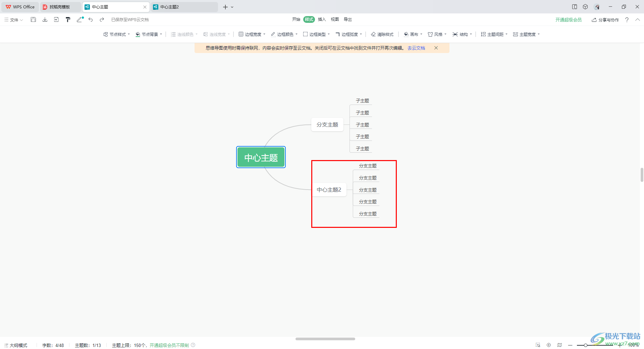Select the 样式 ribbon tab
The image size is (644, 349).
[x=309, y=19]
